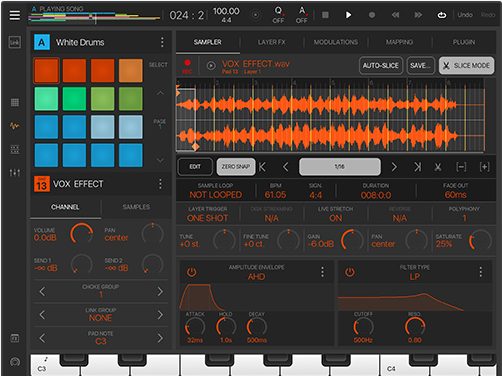Click the metronome icon in top bar

click(256, 15)
